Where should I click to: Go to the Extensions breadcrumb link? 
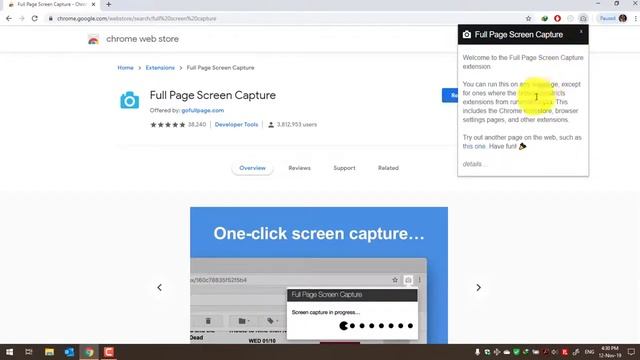(x=160, y=68)
